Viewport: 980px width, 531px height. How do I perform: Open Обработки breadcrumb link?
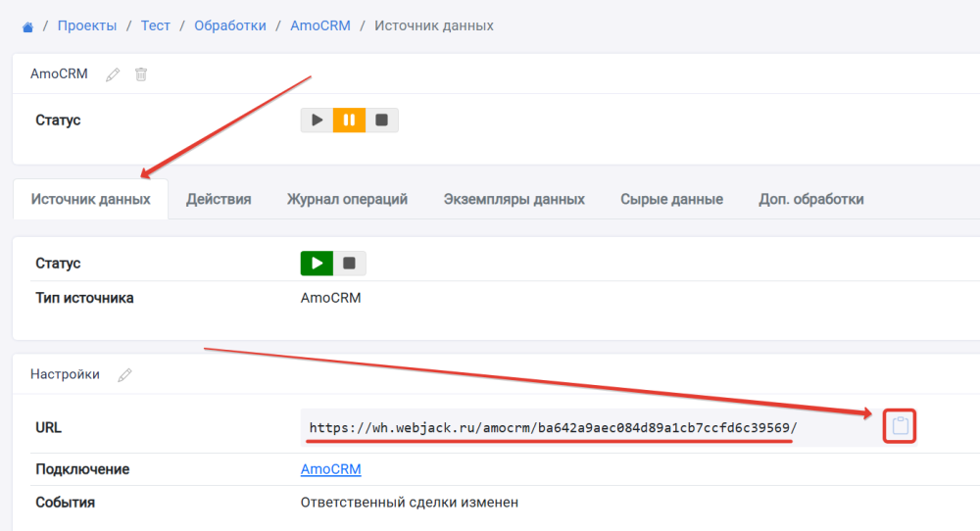(x=230, y=25)
